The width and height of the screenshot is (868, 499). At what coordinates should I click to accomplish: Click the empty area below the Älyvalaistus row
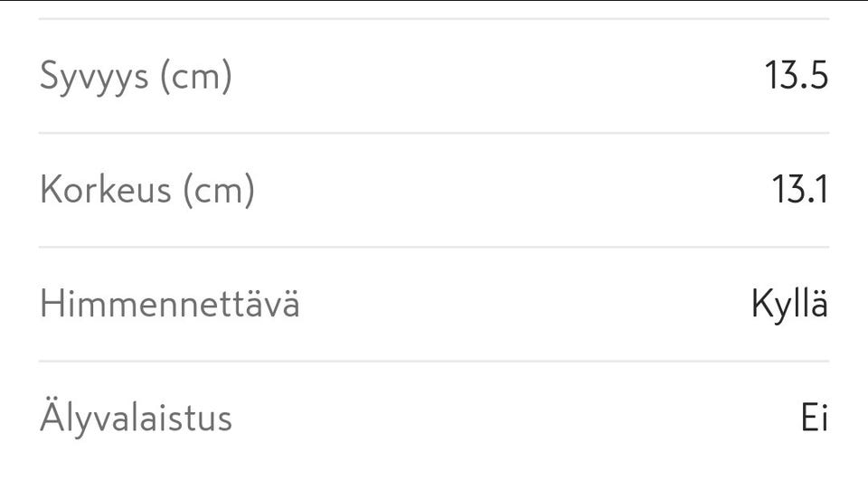click(434, 475)
